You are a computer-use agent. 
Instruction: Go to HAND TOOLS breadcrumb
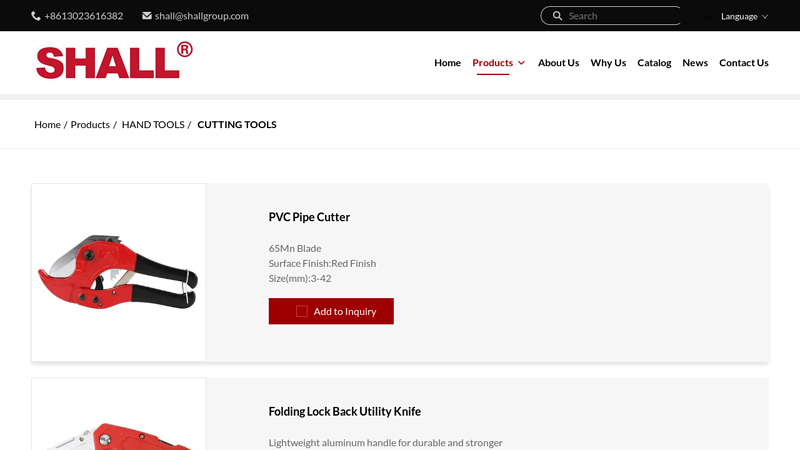[153, 124]
